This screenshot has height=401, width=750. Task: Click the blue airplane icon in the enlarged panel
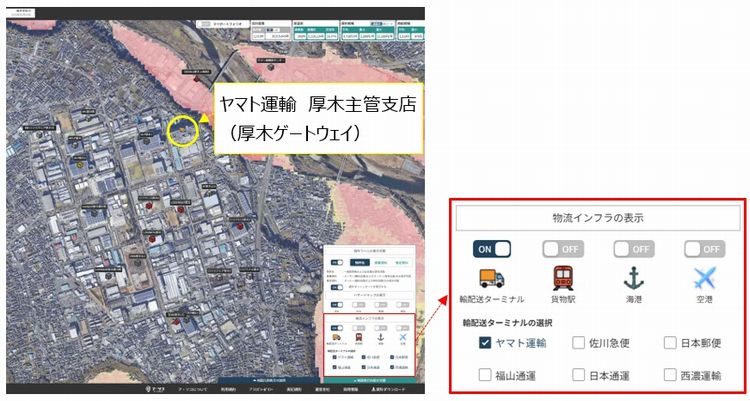705,278
